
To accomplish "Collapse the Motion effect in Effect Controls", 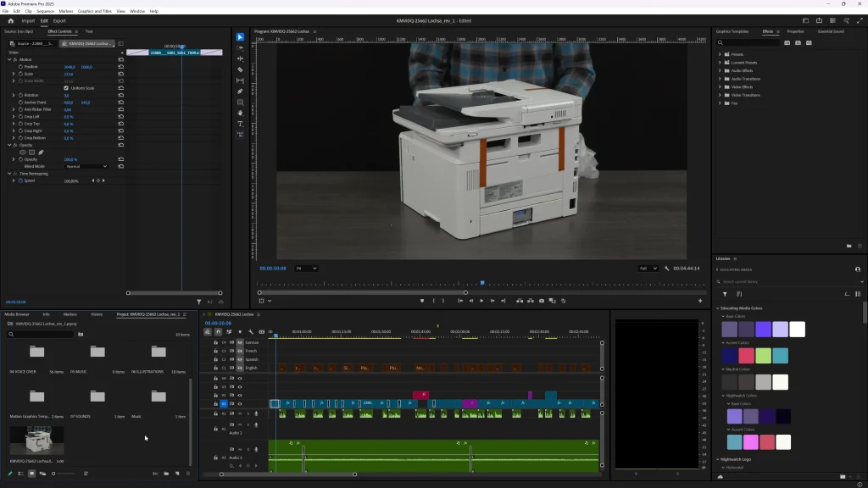I will 11,59.
